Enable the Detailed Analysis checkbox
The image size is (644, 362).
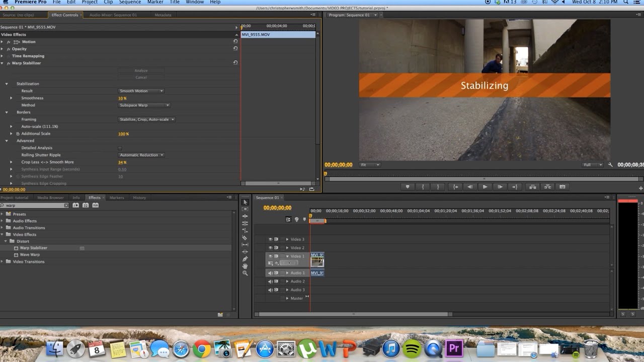point(120,148)
